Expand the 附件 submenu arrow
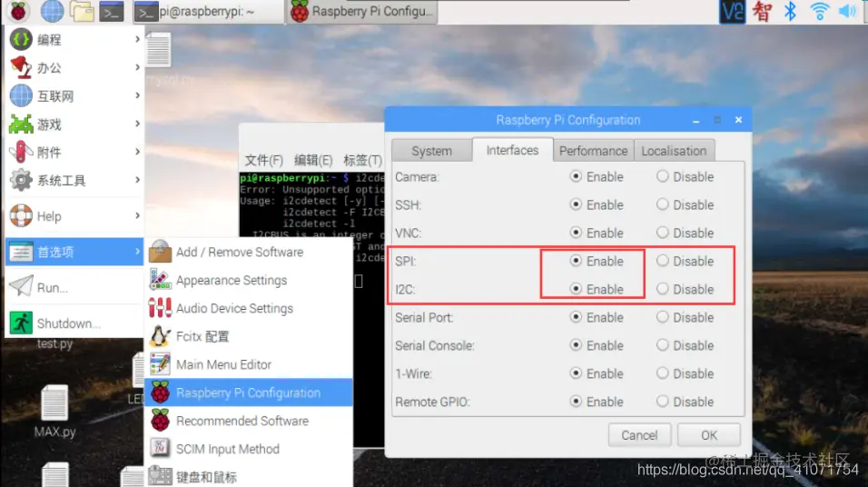 tap(137, 151)
